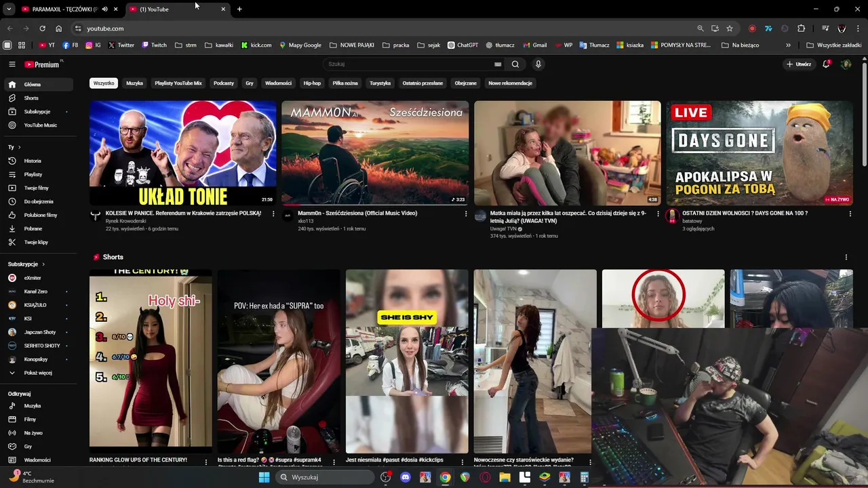Select the Playlisty YouTube Mix chip
868x488 pixels.
tap(178, 83)
